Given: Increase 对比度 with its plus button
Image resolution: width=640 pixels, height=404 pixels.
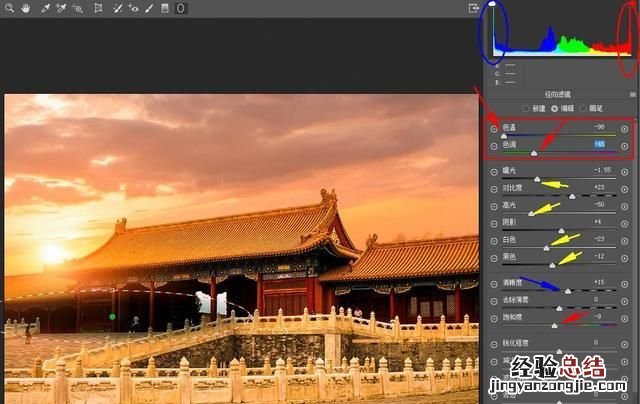Looking at the screenshot, I should pyautogui.click(x=624, y=189).
